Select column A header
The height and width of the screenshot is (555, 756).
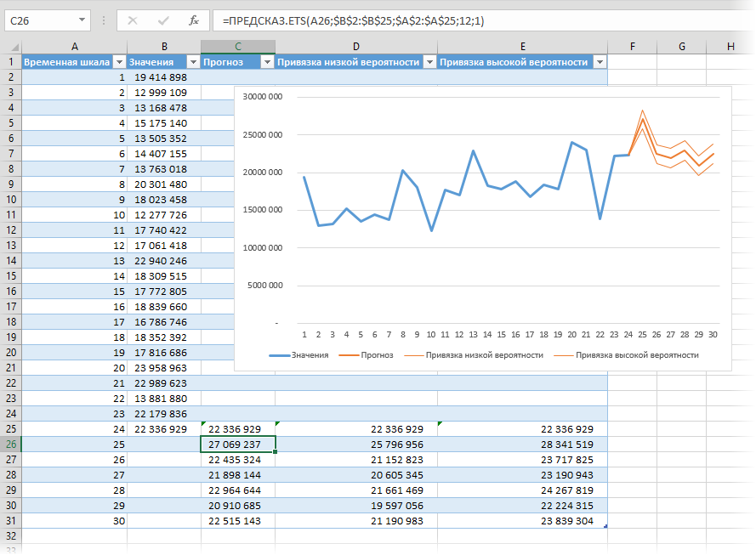coord(75,47)
